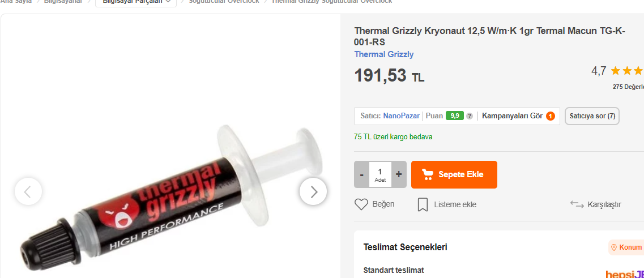Increase quantity with the plus button

[x=399, y=174]
